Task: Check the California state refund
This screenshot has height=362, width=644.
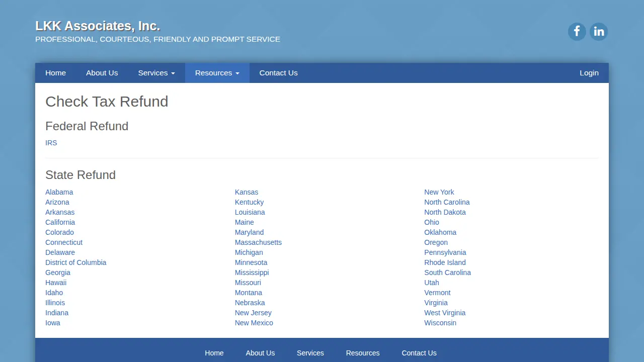Action: click(x=60, y=222)
